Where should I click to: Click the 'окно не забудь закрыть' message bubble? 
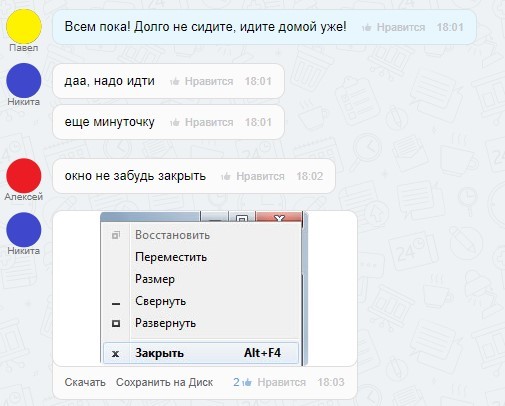[x=194, y=176]
